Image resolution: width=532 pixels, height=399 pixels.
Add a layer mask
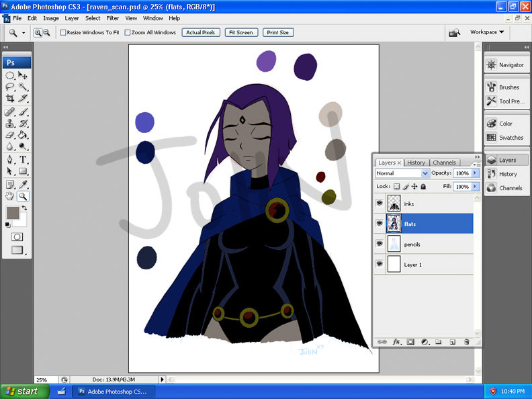point(410,342)
